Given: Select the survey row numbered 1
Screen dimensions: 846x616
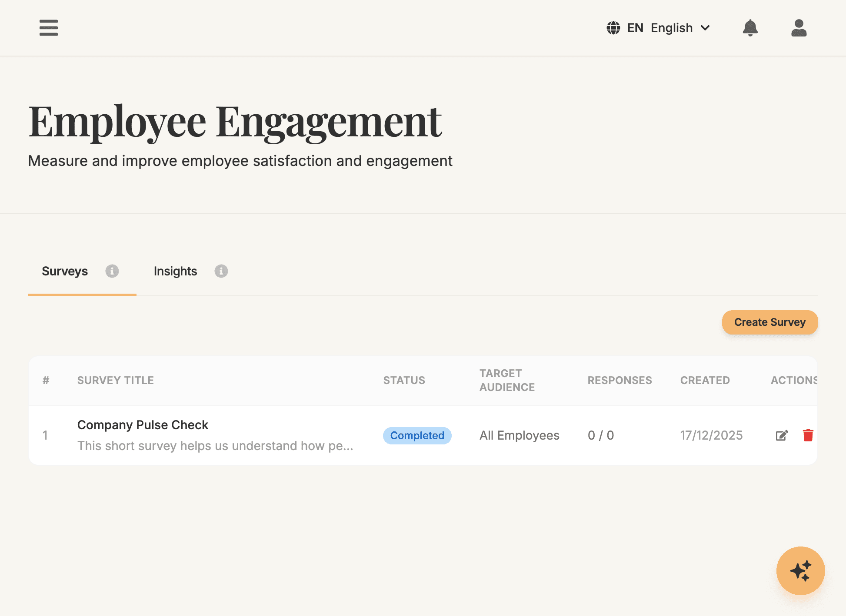Looking at the screenshot, I should click(x=46, y=435).
